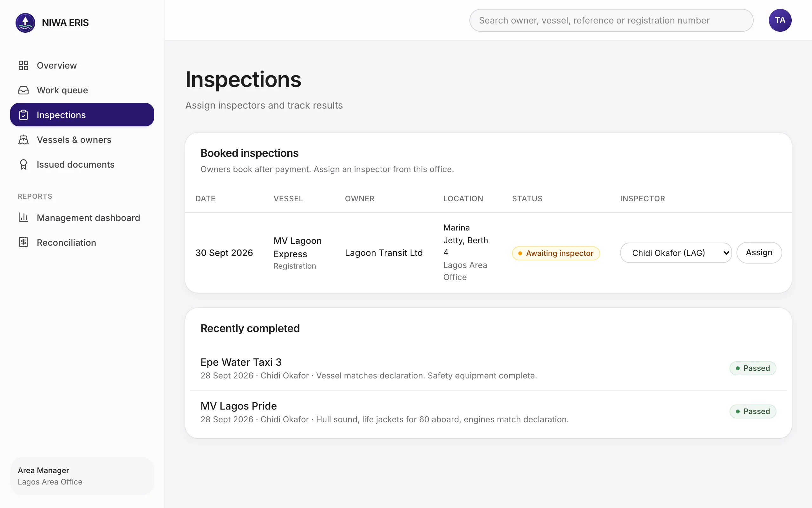This screenshot has width=812, height=508.
Task: Click the Registration label under MV Lagoon Express
Action: pos(295,266)
